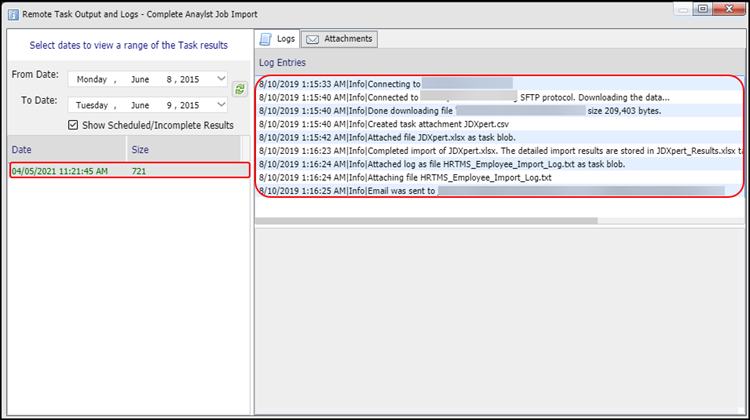750x420 pixels.
Task: Click the Log Entries header label
Action: pos(282,63)
